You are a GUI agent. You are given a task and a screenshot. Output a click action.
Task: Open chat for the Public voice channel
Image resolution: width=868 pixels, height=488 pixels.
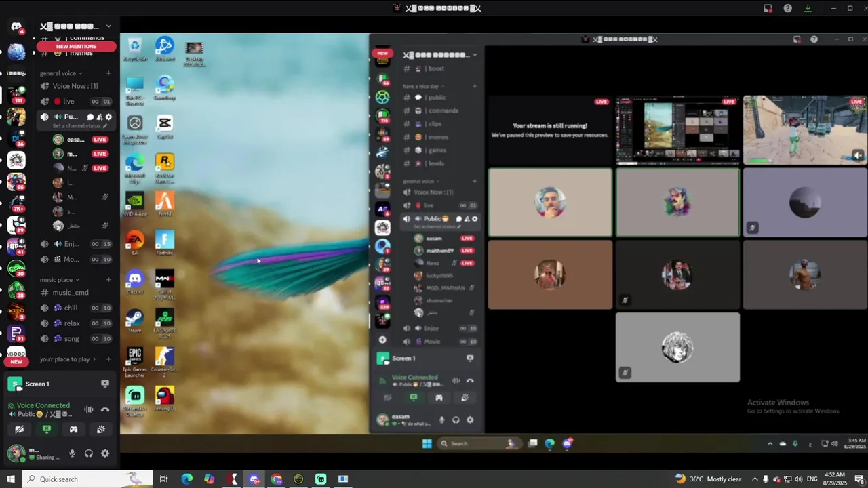(90, 117)
